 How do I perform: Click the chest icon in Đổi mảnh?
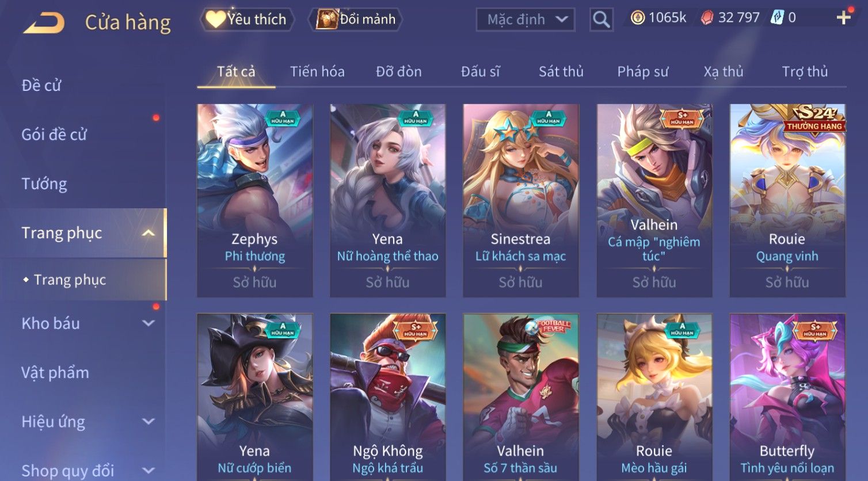coord(327,19)
